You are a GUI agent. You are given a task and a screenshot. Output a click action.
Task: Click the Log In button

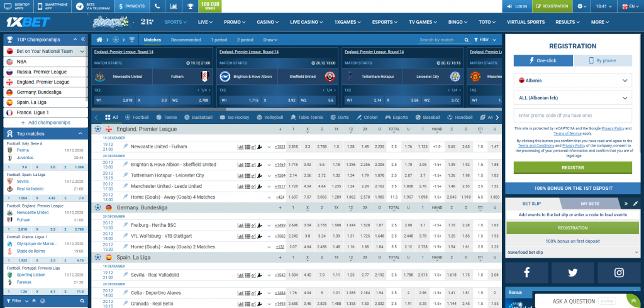517,6
